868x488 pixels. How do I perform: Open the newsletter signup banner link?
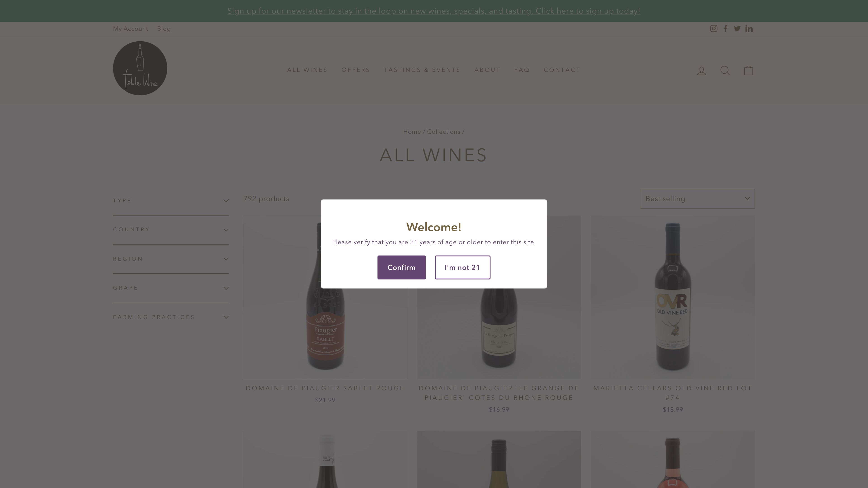pyautogui.click(x=434, y=10)
